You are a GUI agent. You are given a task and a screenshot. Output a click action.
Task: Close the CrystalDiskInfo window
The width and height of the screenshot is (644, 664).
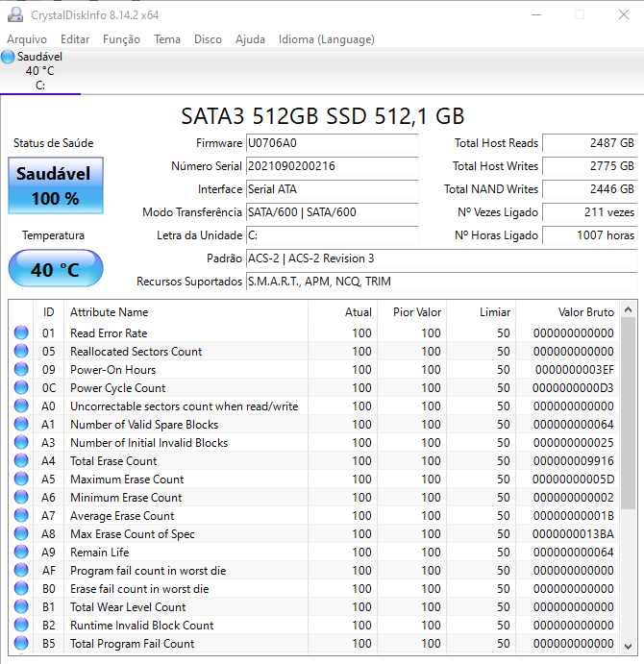pos(623,14)
